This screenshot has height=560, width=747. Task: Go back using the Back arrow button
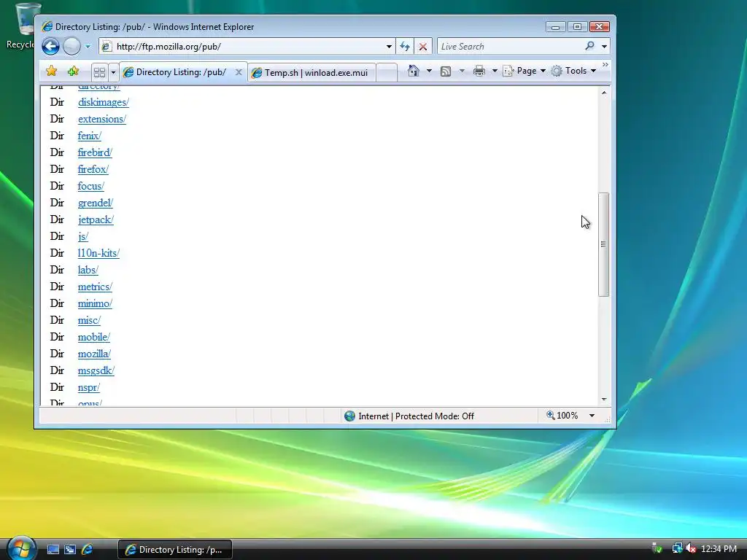[50, 46]
